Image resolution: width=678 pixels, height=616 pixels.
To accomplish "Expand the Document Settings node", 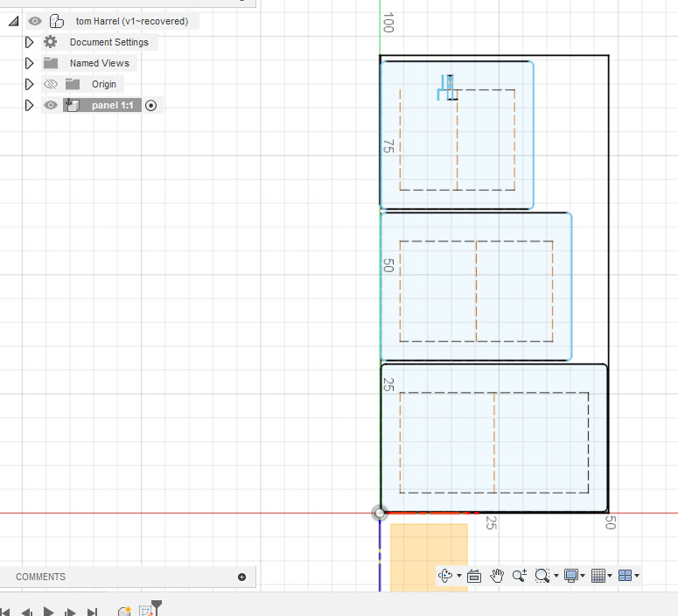I will (29, 42).
